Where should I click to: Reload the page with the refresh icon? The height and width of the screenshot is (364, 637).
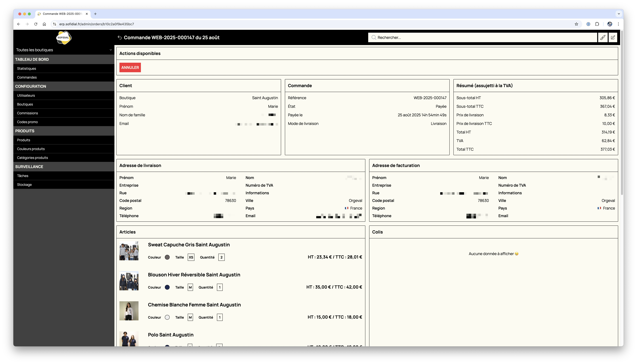pyautogui.click(x=36, y=24)
